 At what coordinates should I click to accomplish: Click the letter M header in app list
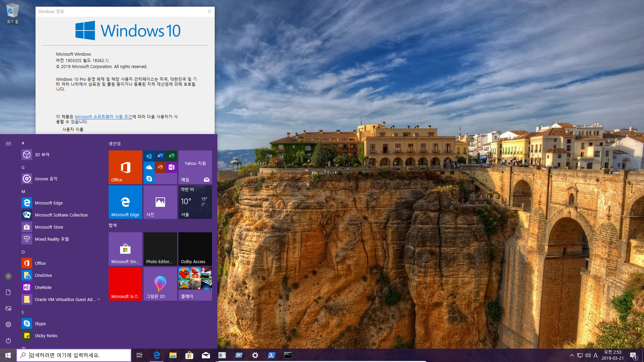(x=23, y=191)
